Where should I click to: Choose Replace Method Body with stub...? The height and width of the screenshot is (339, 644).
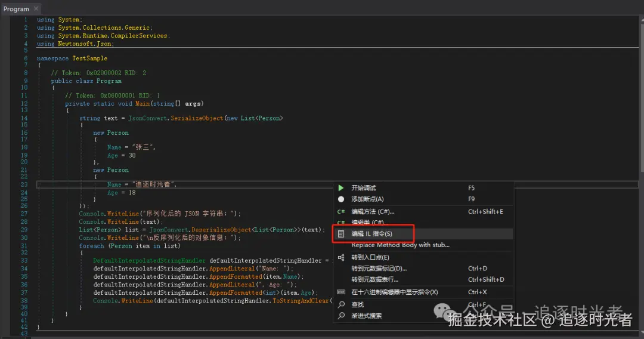point(400,245)
